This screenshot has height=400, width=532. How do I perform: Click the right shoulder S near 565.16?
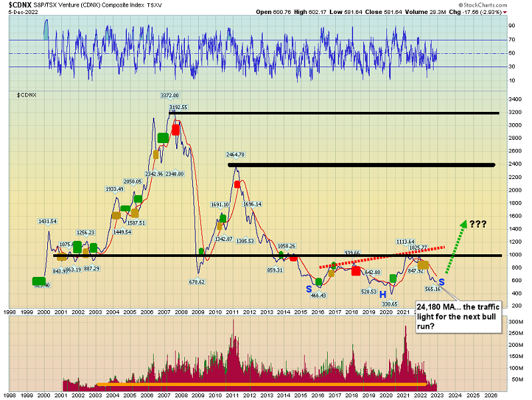click(x=441, y=282)
